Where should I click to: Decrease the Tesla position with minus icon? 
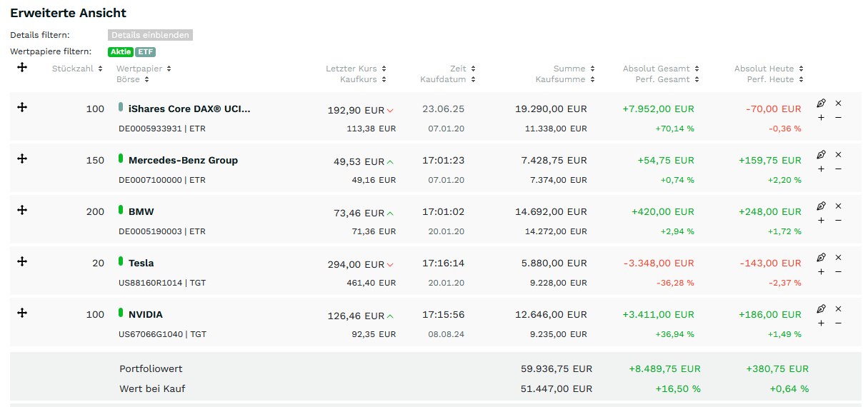(x=839, y=271)
